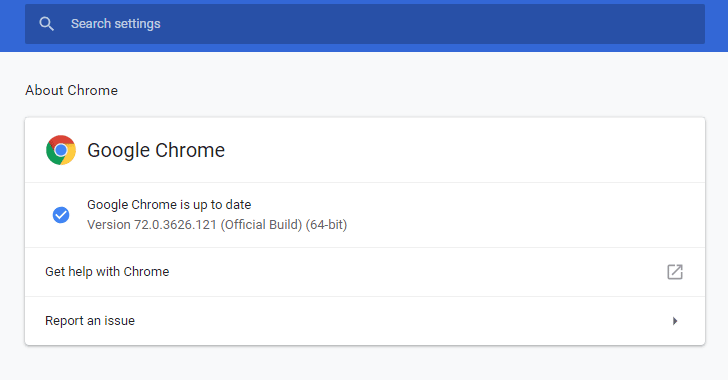
Task: Click the (Official Build) text
Action: pyautogui.click(x=261, y=225)
